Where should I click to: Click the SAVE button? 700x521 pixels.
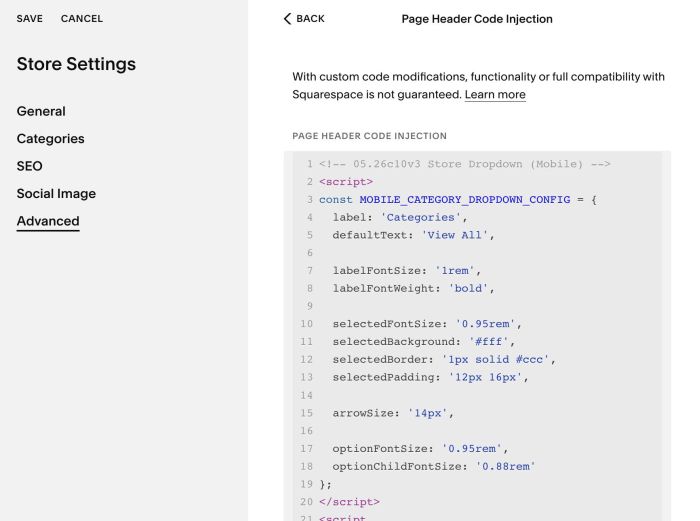pyautogui.click(x=30, y=19)
